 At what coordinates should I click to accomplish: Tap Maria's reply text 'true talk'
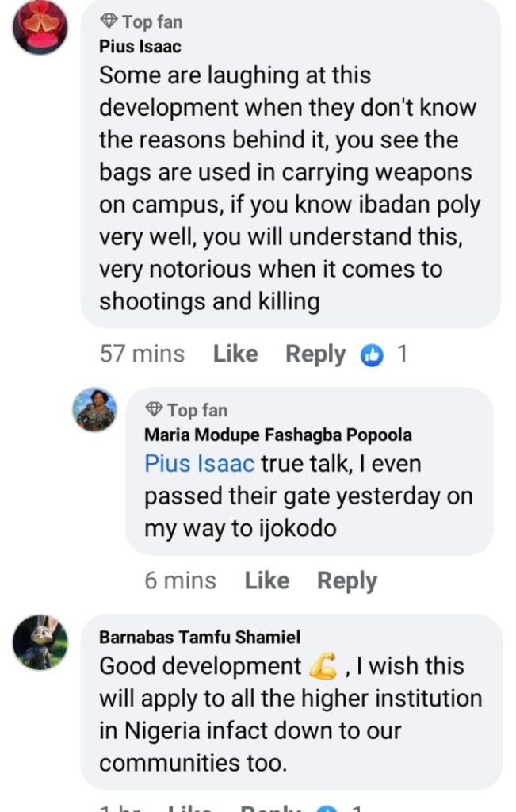coord(317,496)
